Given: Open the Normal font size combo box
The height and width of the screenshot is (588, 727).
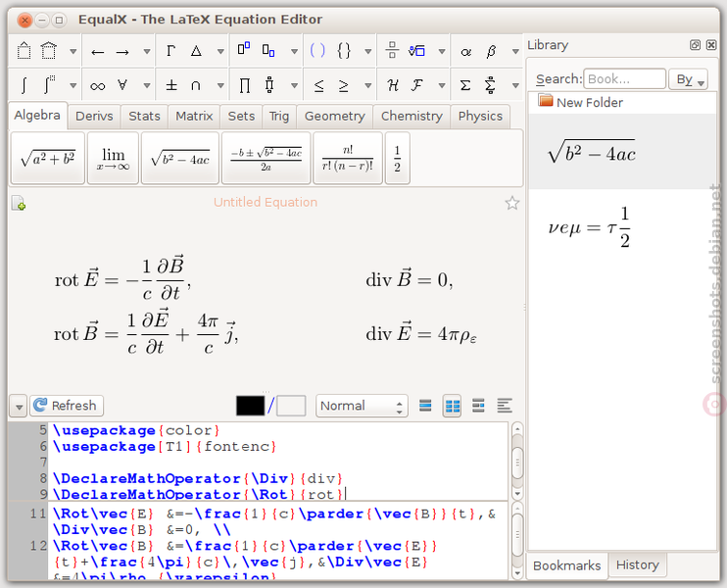Looking at the screenshot, I should [x=362, y=407].
